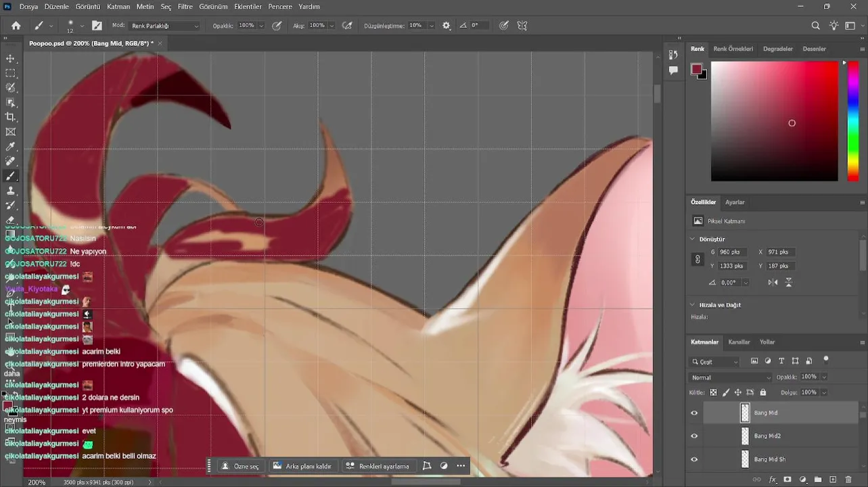Open the search magnifier in top bar

tap(815, 26)
